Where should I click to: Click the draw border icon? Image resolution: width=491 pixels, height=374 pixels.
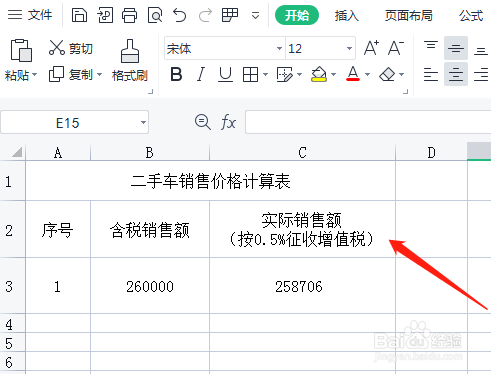(x=284, y=74)
